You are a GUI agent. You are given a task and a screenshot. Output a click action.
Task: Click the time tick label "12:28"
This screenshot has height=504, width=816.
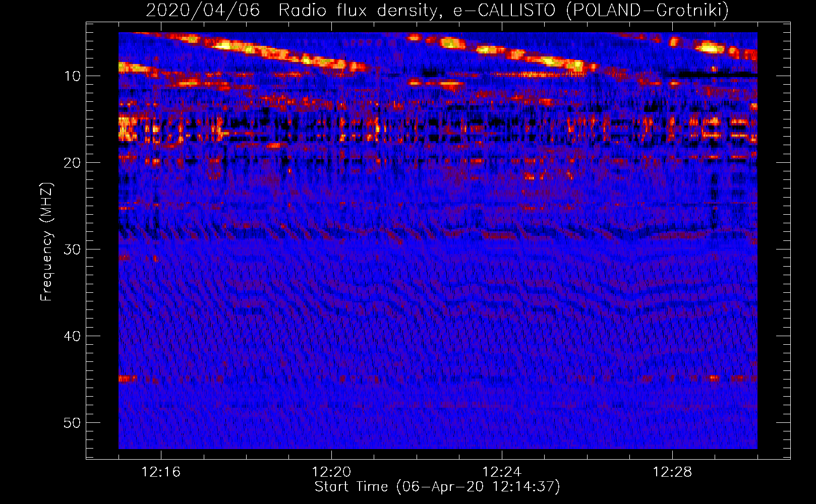coord(672,472)
